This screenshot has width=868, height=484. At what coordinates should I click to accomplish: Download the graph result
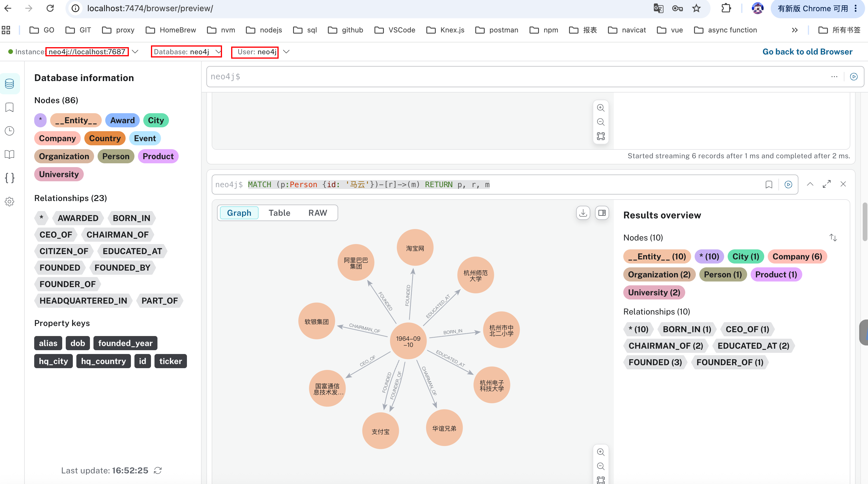coord(583,213)
